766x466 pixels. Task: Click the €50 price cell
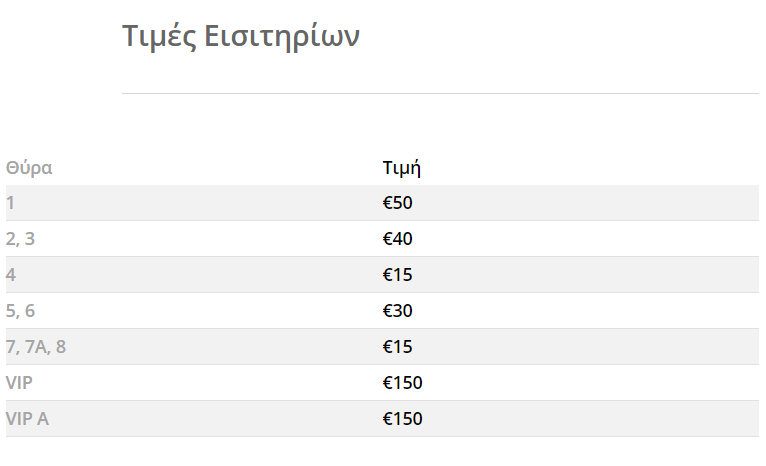click(398, 203)
